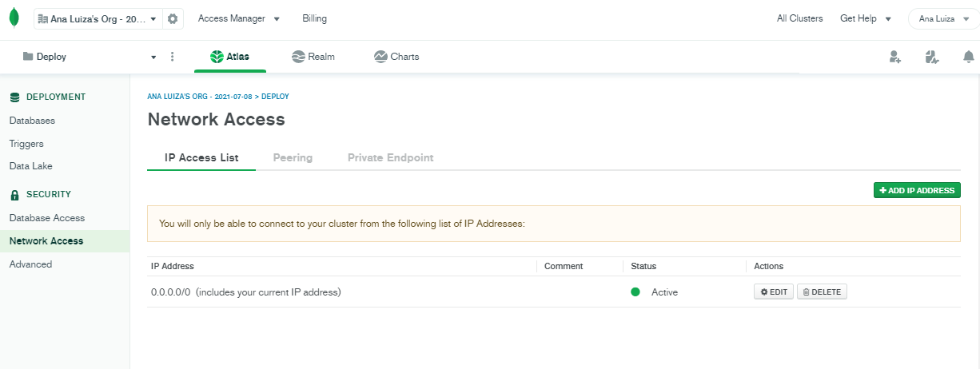Image resolution: width=980 pixels, height=369 pixels.
Task: Click the Charts icon
Action: pos(380,57)
